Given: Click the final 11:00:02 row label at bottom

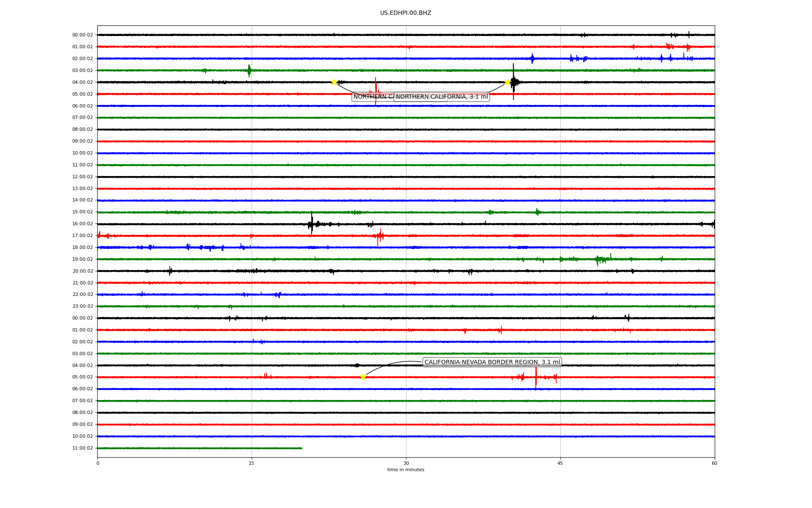Looking at the screenshot, I should [x=82, y=448].
